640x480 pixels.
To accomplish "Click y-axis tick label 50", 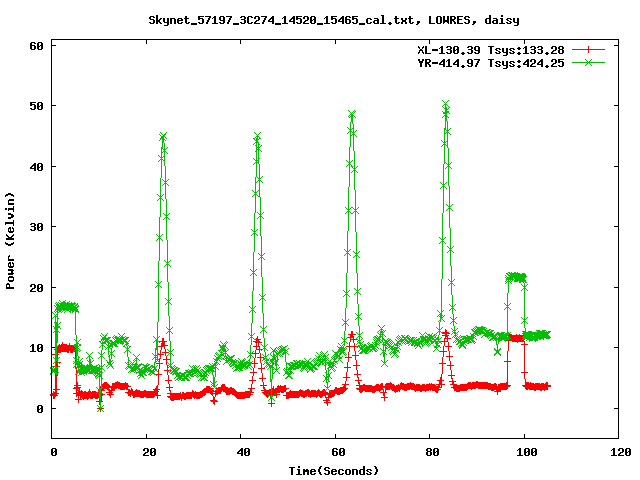I will tap(36, 106).
